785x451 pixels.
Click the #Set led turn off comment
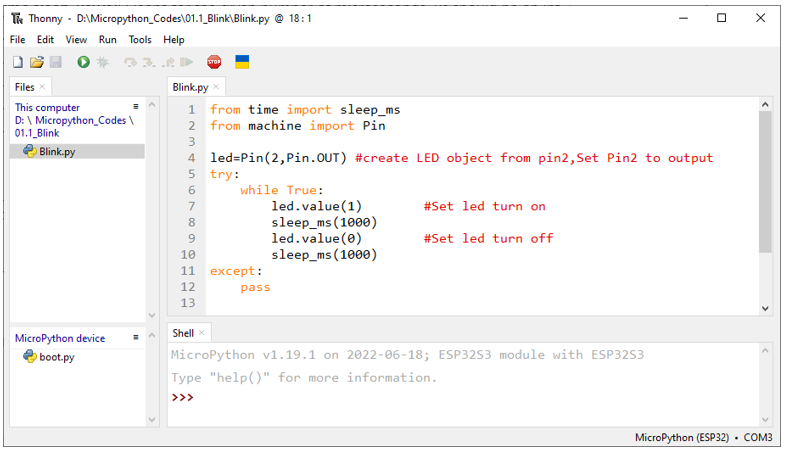coord(489,238)
